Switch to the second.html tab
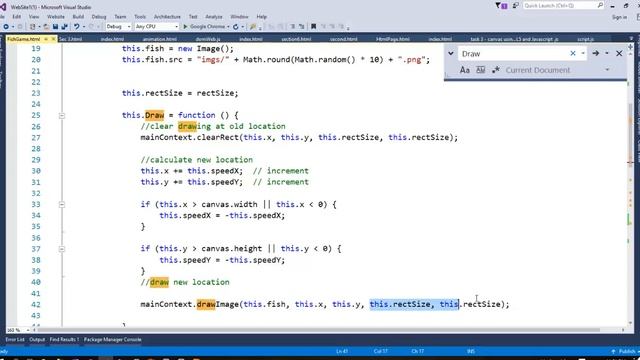 (x=344, y=39)
